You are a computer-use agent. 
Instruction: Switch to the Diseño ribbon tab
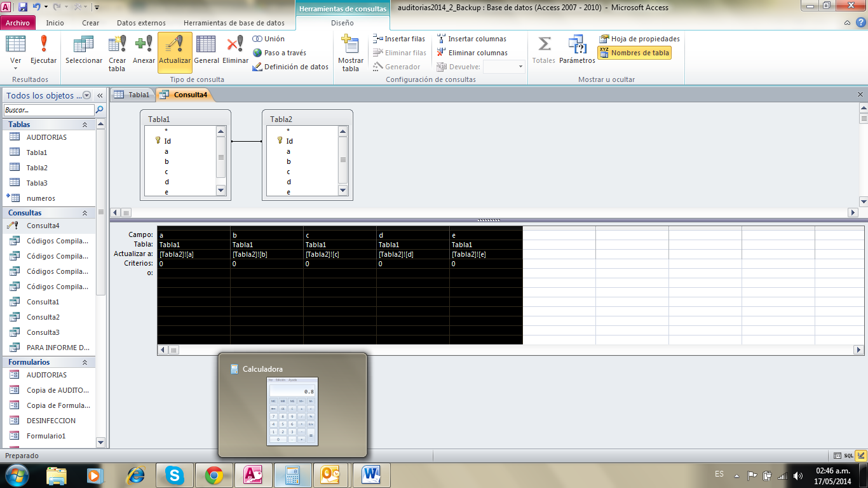point(342,23)
